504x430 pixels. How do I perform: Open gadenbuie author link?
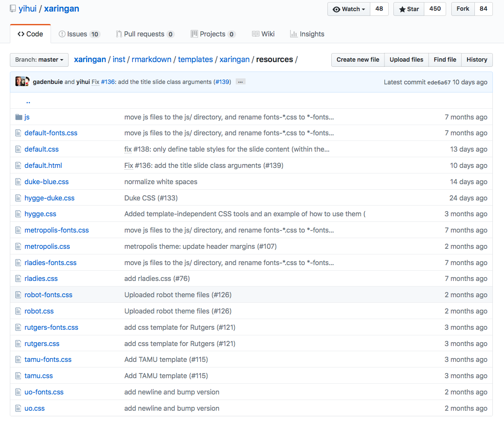[x=48, y=82]
